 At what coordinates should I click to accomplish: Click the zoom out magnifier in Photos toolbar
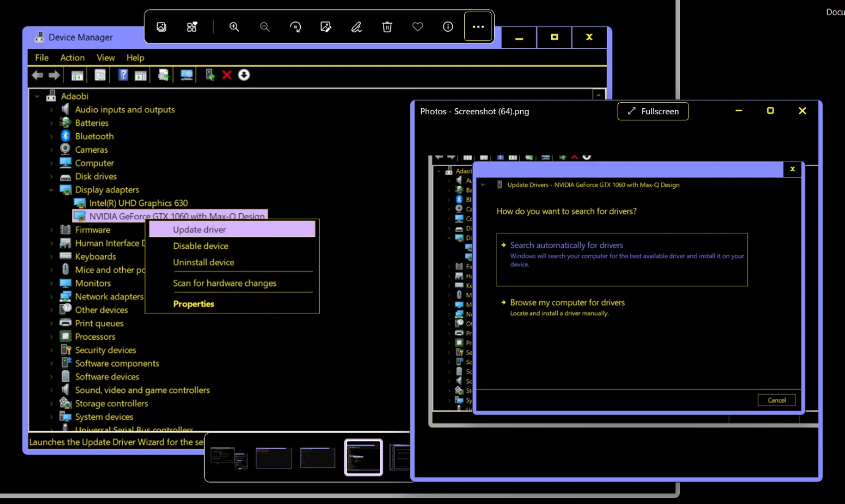(x=265, y=27)
